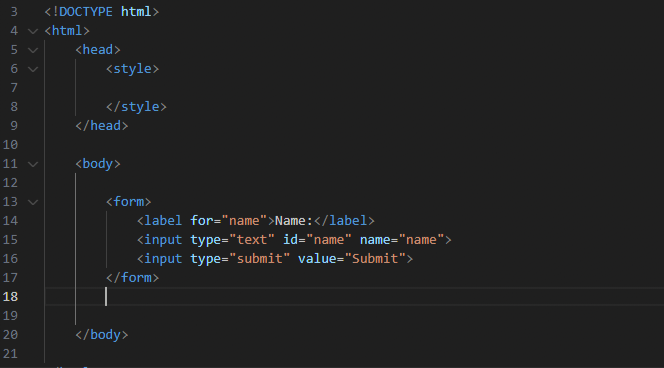This screenshot has width=664, height=368.
Task: Click the value attribute on line 16
Action: coord(317,259)
